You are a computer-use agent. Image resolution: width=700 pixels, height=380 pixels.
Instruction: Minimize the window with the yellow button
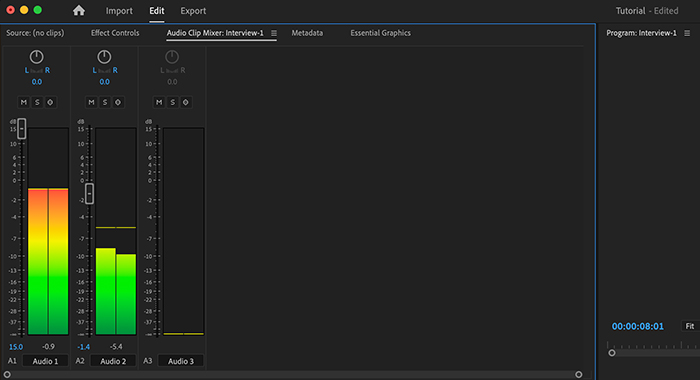[x=24, y=10]
